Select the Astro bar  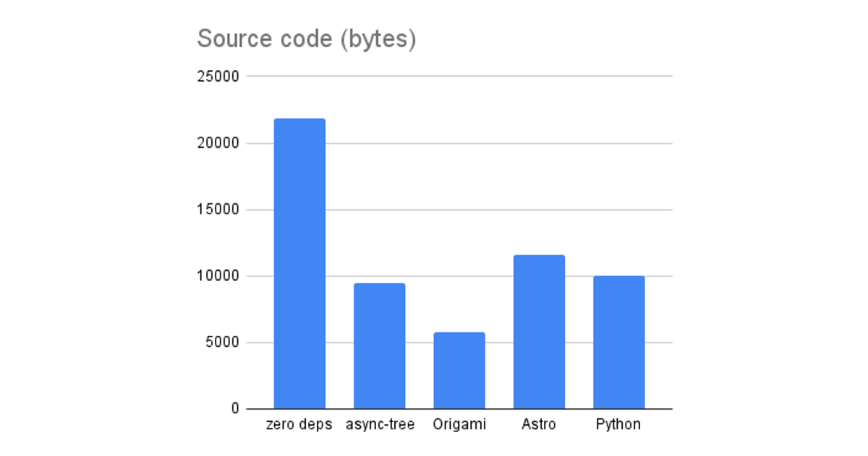pyautogui.click(x=539, y=332)
